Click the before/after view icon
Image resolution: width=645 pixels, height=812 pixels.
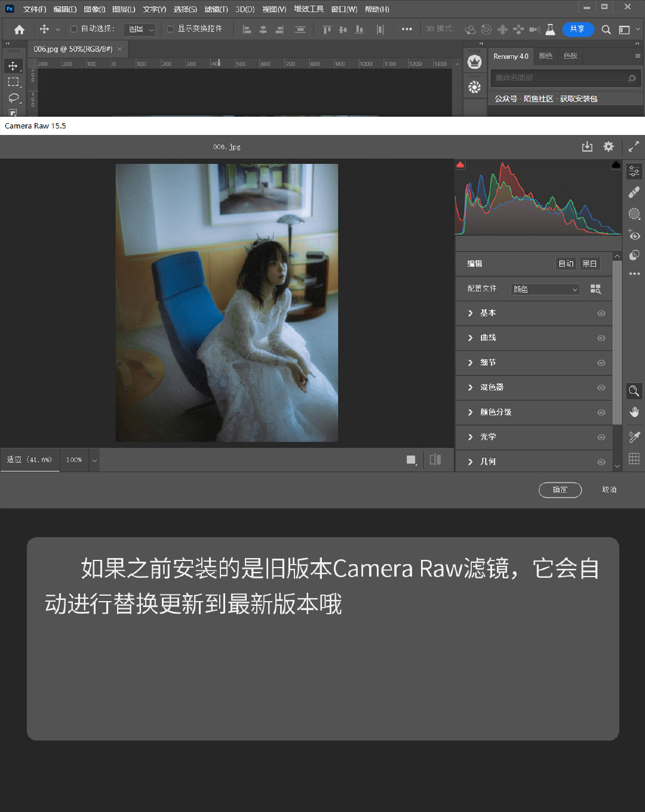(x=435, y=459)
